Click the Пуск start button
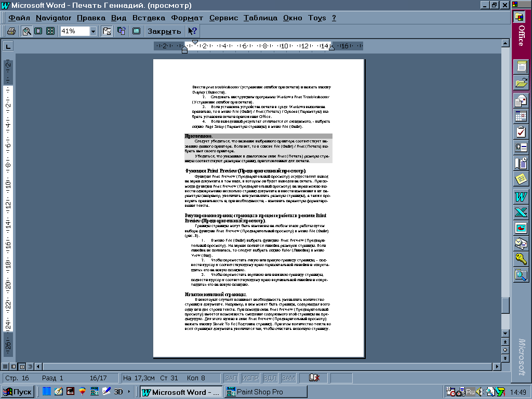Image resolution: width=532 pixels, height=399 pixels. 18,392
